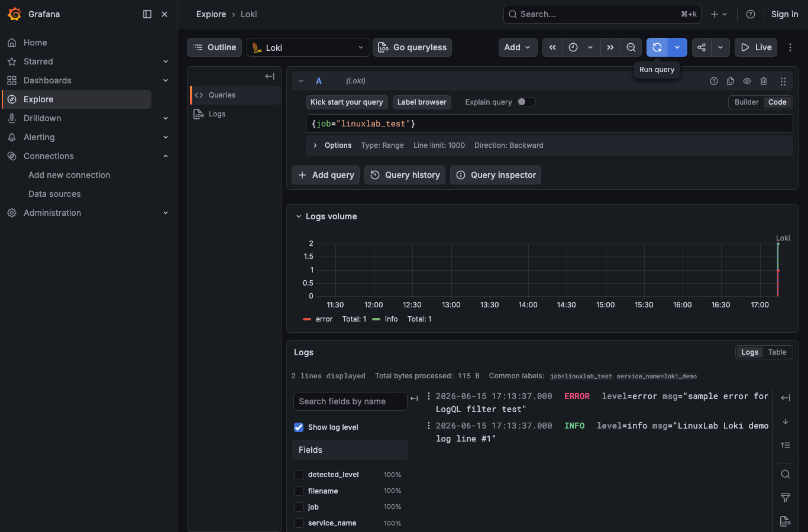Toggle log sort order icon
Image resolution: width=808 pixels, height=532 pixels.
pyautogui.click(x=786, y=445)
